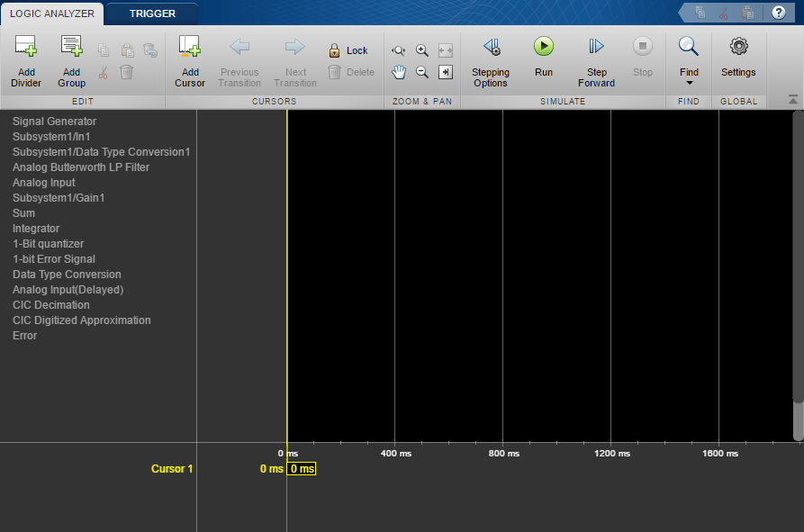Switch to the LOGIC ANALYZER tab
Image resolution: width=804 pixels, height=532 pixels.
coord(52,14)
